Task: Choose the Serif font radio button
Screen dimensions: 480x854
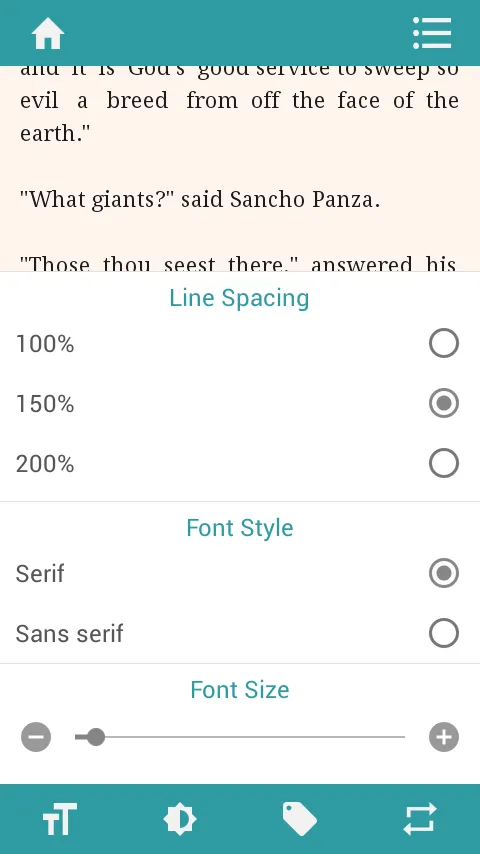Action: point(443,573)
